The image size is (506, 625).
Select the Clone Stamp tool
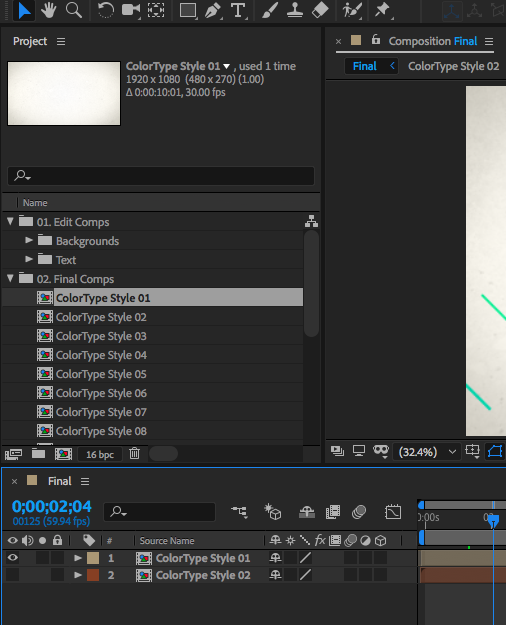[x=295, y=10]
